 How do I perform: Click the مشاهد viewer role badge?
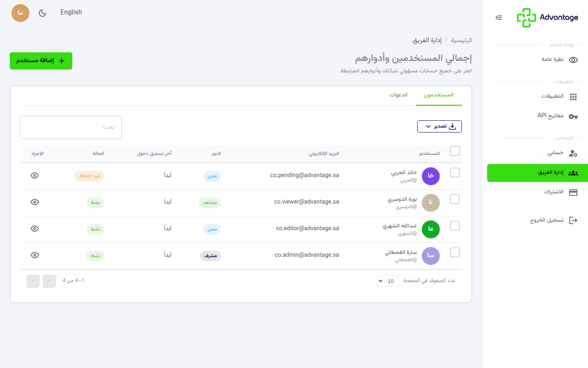[x=210, y=203]
